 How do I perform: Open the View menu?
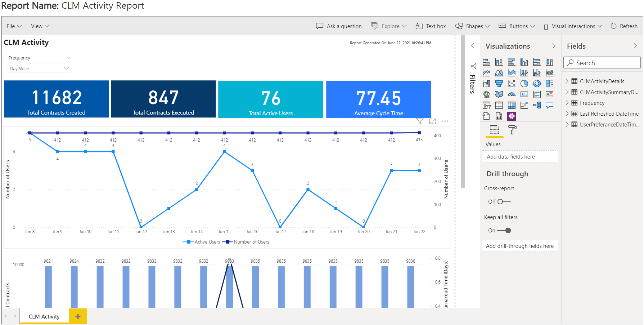(x=40, y=26)
